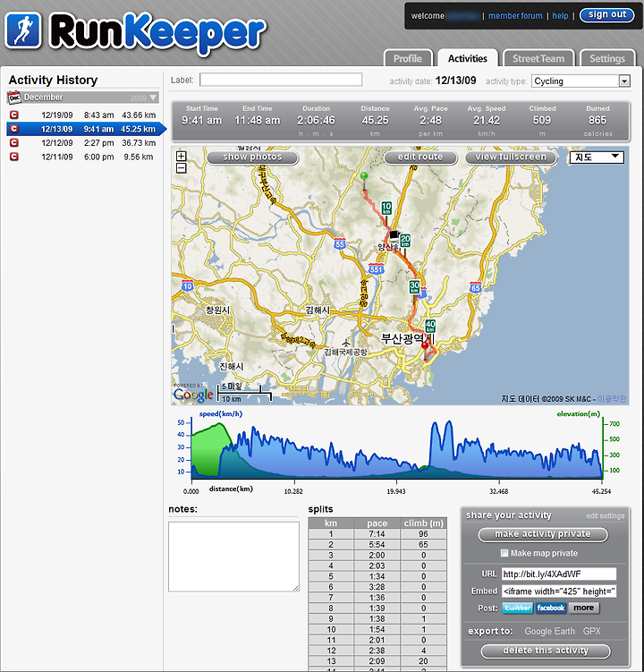Tick the Make map private checkbox
644x672 pixels.
click(x=504, y=553)
